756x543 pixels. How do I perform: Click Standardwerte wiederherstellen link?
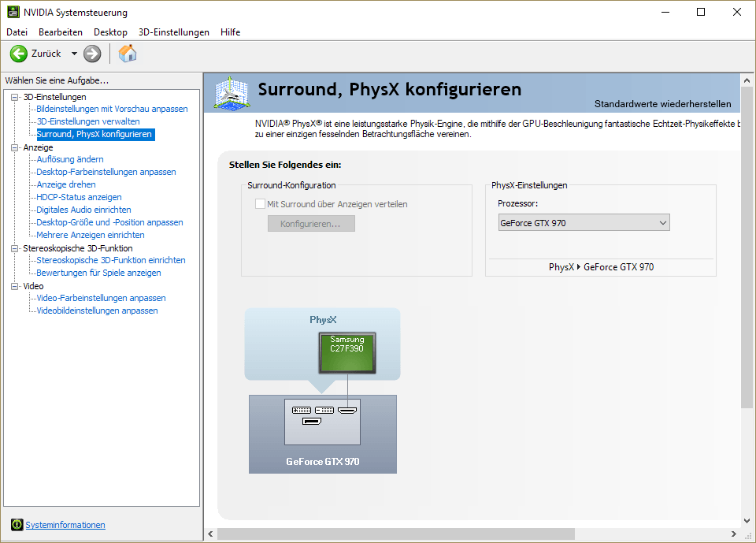click(x=662, y=104)
